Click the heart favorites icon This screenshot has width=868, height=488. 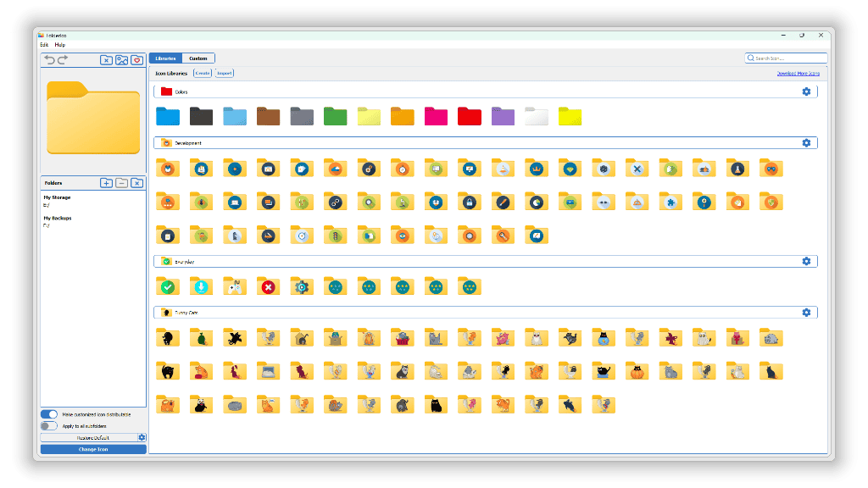click(x=137, y=60)
